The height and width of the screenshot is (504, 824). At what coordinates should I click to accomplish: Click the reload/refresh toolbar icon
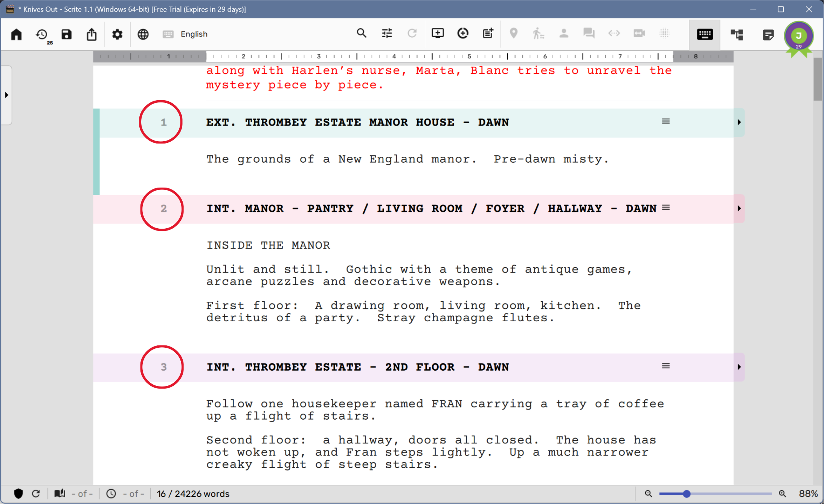coord(412,34)
